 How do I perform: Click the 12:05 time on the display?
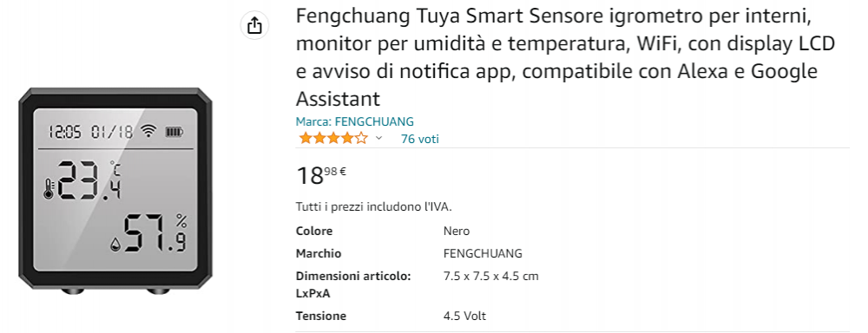coord(64,132)
